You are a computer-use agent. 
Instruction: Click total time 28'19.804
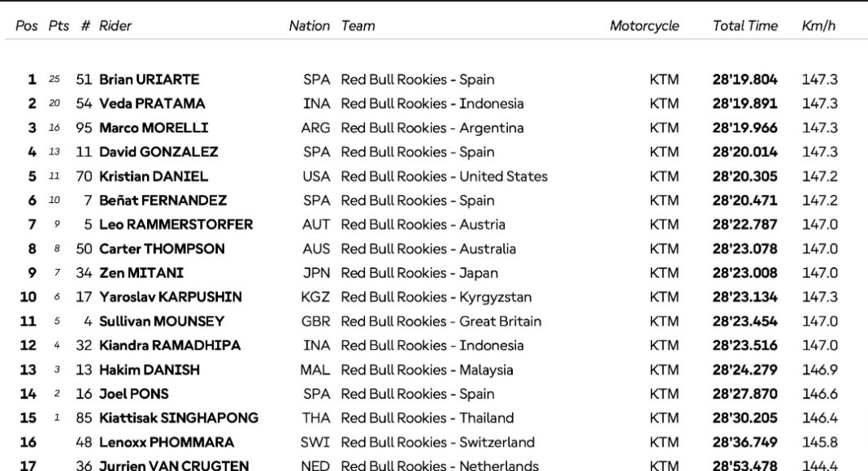[x=744, y=80]
